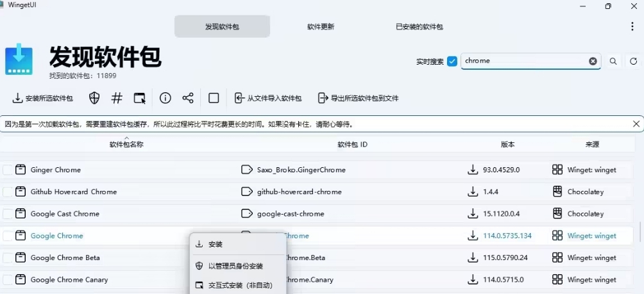Click the interactive installation toolbar icon
Image resolution: width=644 pixels, height=294 pixels.
coord(140,99)
